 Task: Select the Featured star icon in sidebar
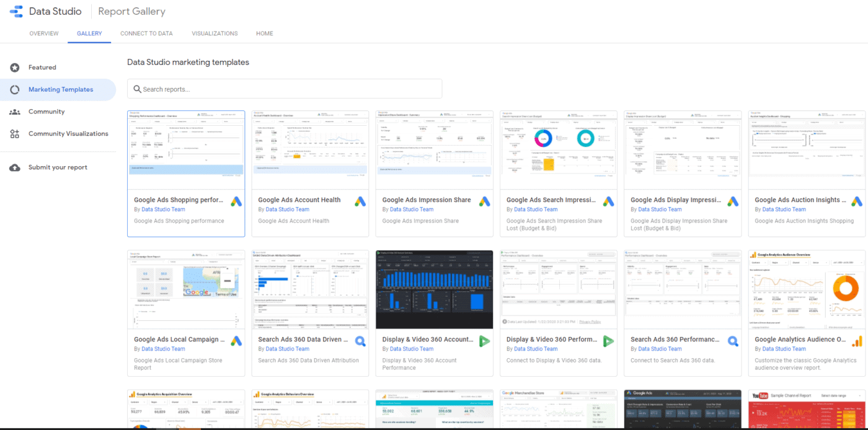(14, 67)
